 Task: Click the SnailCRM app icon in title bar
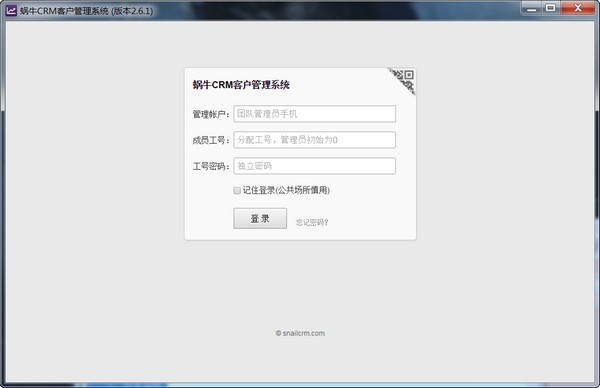coord(11,10)
